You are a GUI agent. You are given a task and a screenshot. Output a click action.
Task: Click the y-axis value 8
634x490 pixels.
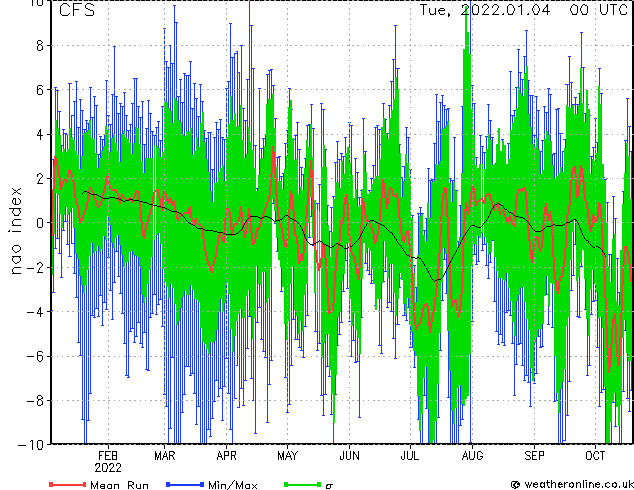[40, 46]
